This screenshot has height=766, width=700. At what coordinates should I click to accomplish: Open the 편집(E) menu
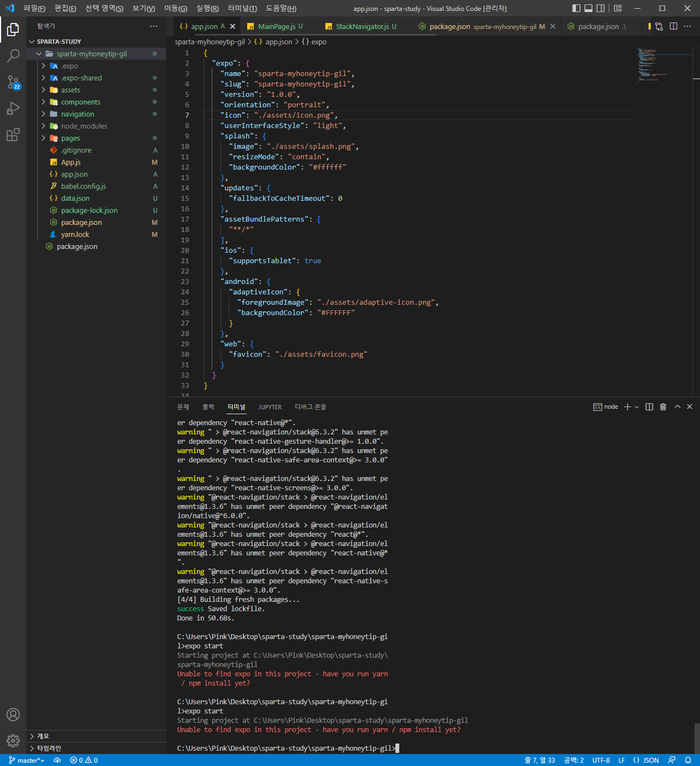coord(65,8)
